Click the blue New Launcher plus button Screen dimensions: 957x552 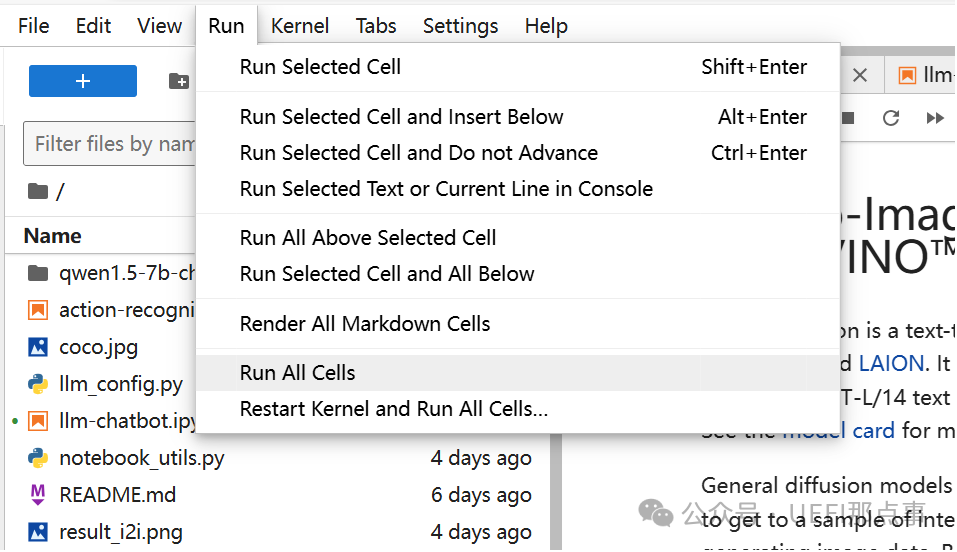83,81
